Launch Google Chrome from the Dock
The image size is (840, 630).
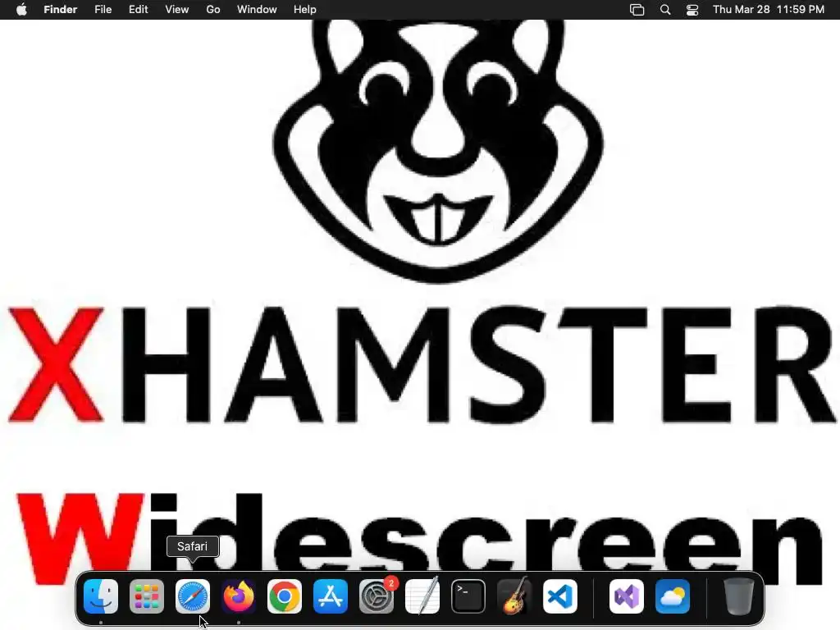(285, 596)
